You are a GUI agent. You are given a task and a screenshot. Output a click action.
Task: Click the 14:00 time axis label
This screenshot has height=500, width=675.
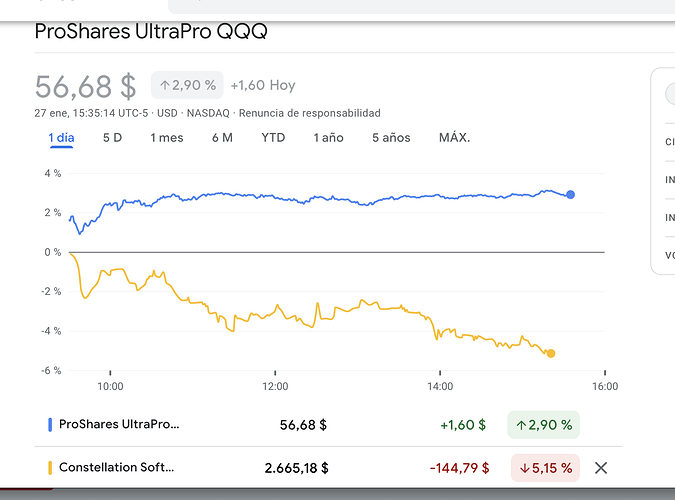440,386
